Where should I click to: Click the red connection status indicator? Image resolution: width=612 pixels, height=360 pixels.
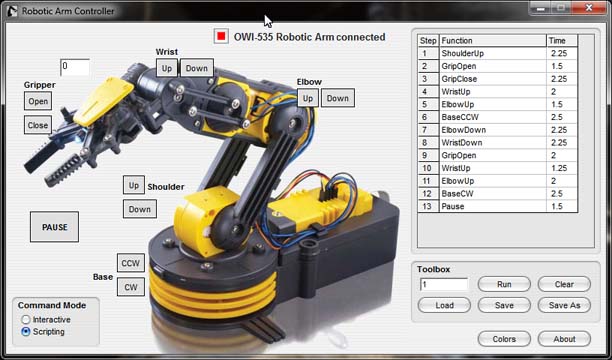(x=221, y=36)
